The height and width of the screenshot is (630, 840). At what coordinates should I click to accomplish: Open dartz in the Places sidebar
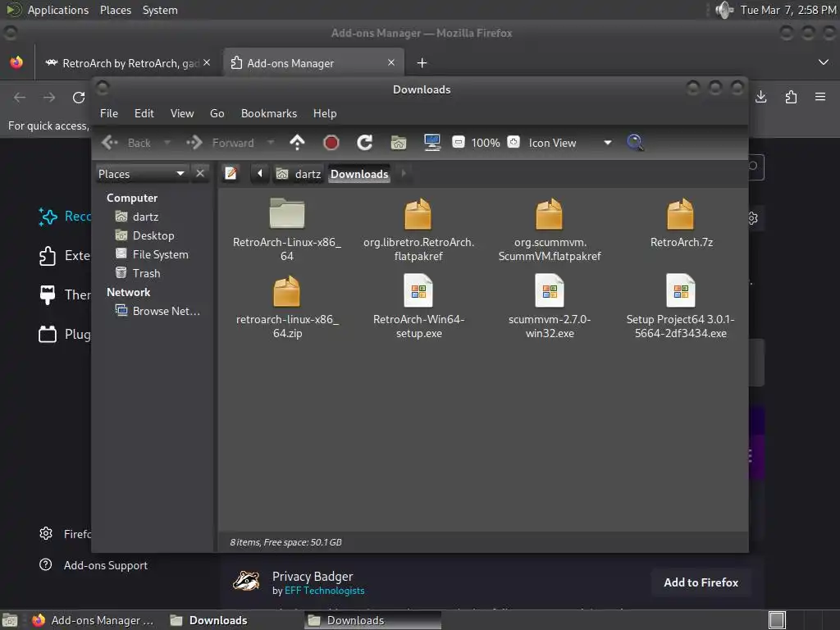tap(137, 217)
